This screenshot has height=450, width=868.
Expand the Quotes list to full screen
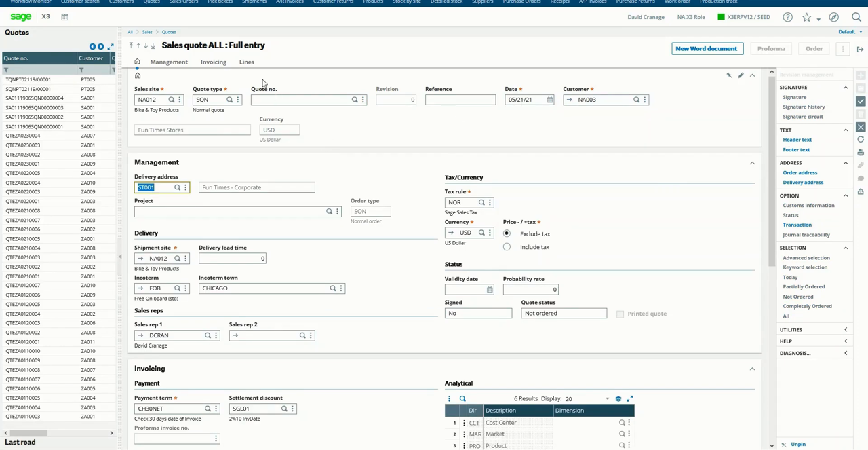point(111,46)
